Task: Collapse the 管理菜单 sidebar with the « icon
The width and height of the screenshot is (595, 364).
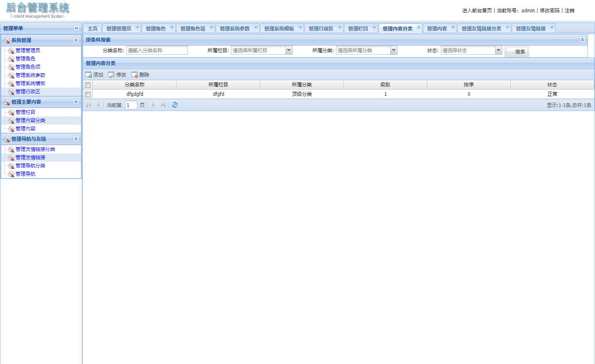Action: 76,28
